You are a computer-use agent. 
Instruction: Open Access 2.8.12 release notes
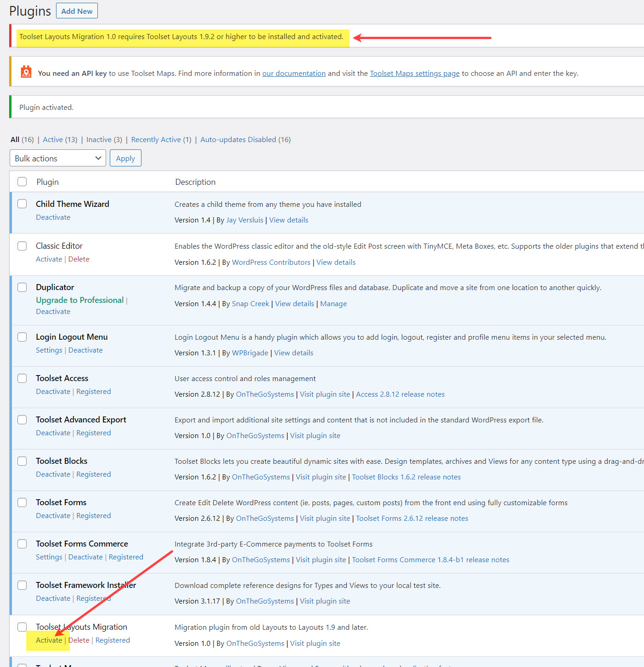400,394
